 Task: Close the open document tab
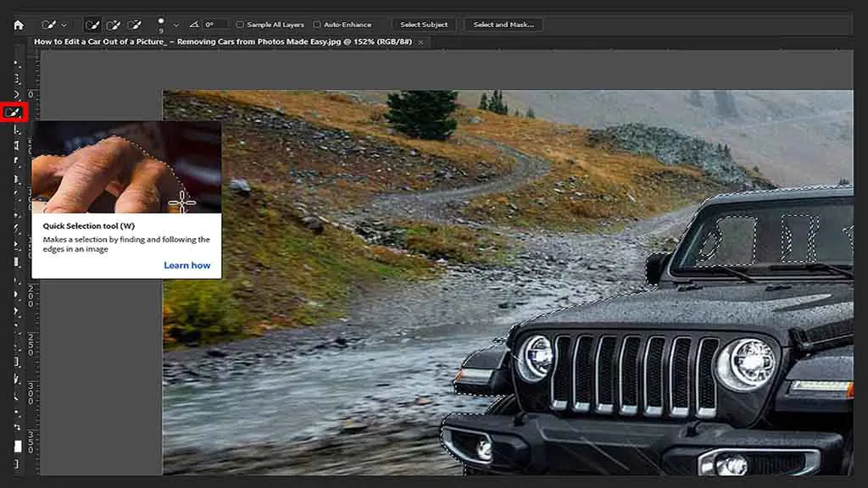point(420,42)
